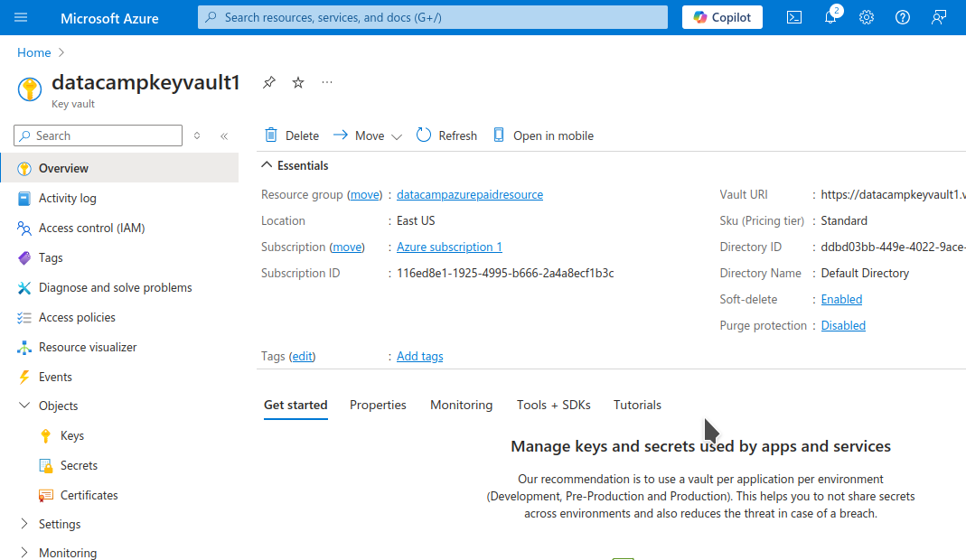Click Open in mobile
Screen dimensions: 966x560
pos(543,135)
